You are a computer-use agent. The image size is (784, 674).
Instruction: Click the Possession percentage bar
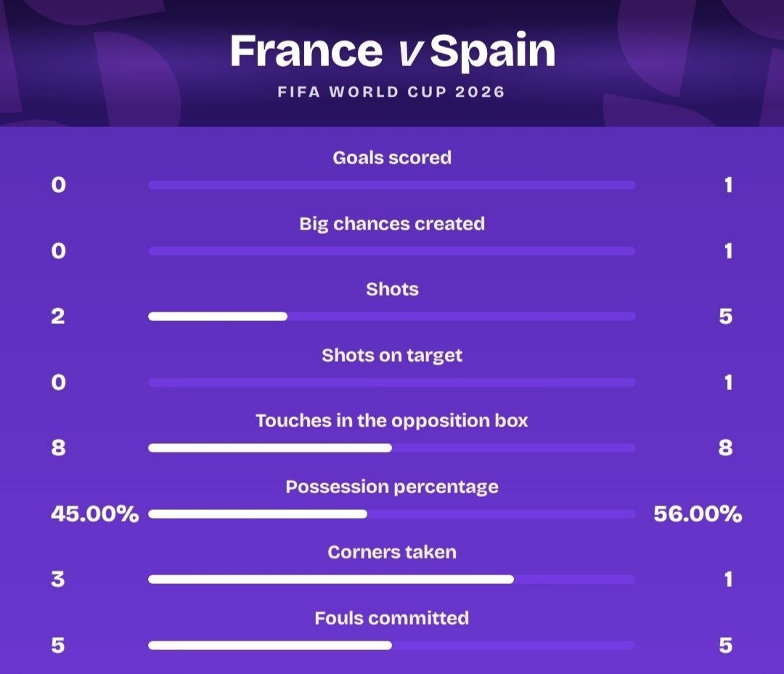click(392, 514)
